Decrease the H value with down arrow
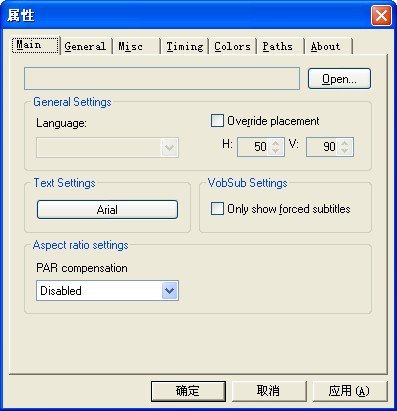Screen dimensions: 397x411 tap(276, 151)
